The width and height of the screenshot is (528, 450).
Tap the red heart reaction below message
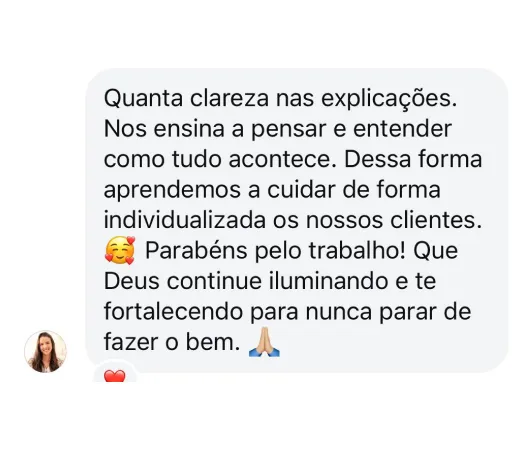[x=115, y=376]
